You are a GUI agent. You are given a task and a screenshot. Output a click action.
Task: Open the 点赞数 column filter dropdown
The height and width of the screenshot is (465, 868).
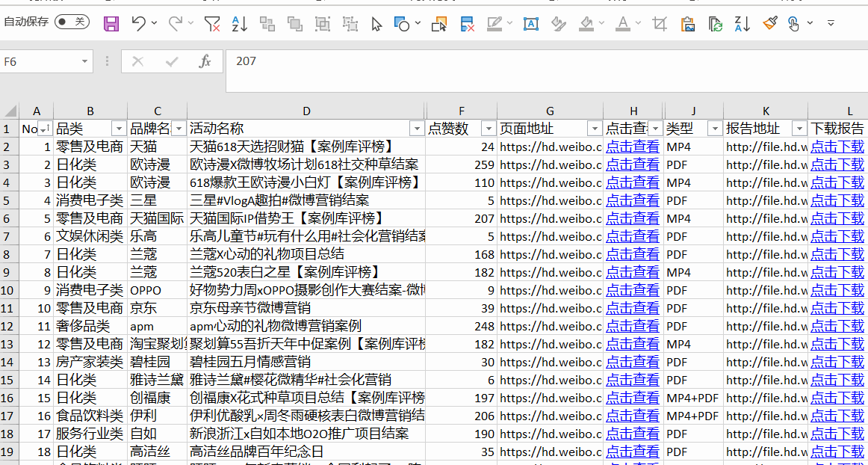(489, 129)
